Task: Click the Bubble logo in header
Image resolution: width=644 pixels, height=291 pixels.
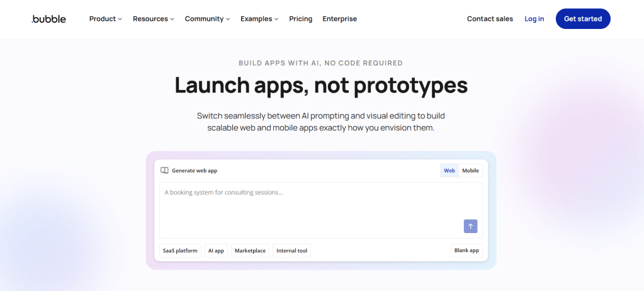Action: [x=50, y=19]
